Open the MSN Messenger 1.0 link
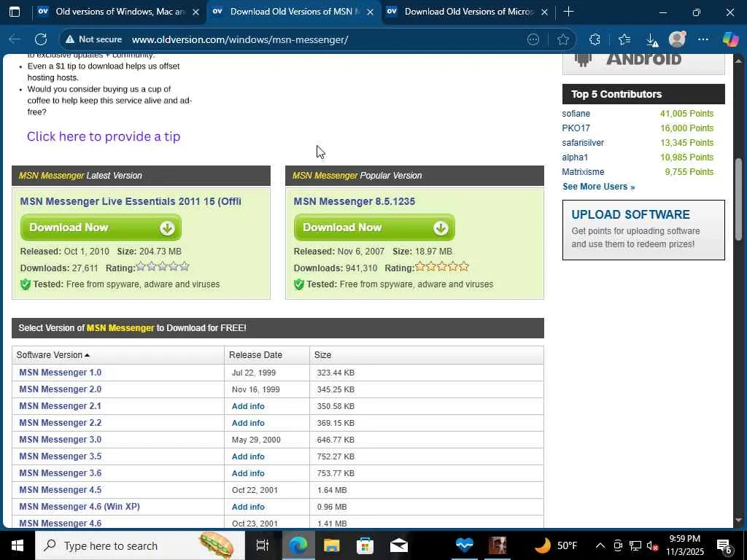Screen dimensions: 747x560 pos(60,373)
